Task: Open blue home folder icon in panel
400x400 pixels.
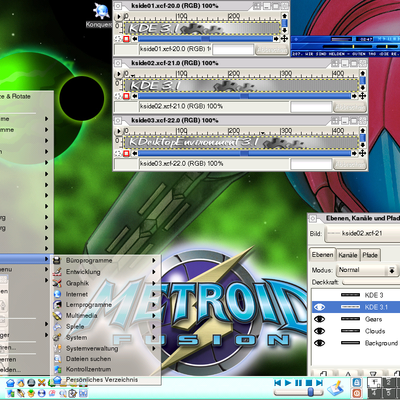Action: pos(10,383)
